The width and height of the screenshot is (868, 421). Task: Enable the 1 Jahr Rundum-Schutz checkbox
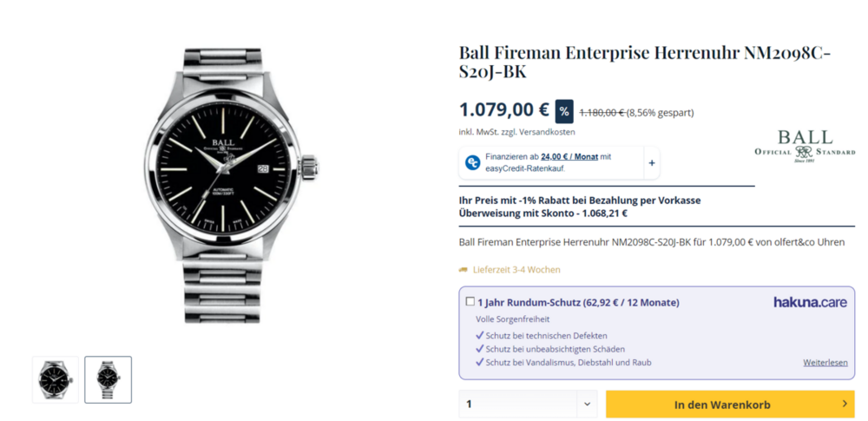tap(470, 302)
